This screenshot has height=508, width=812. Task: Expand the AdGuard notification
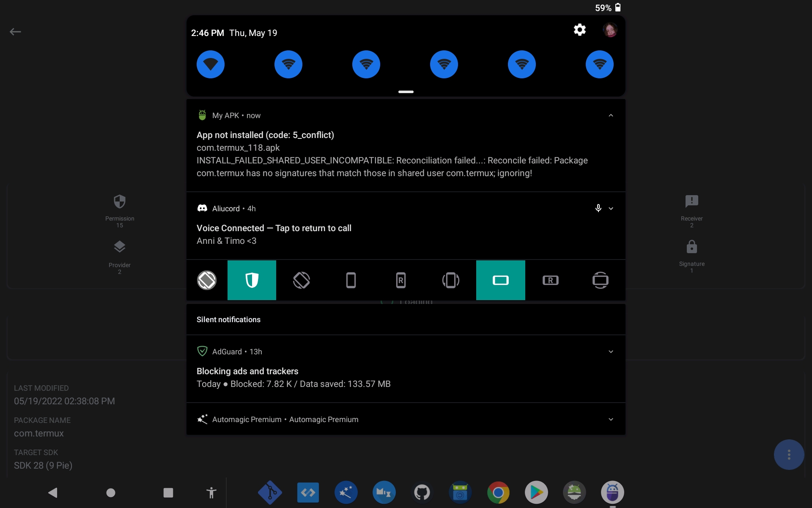[611, 351]
